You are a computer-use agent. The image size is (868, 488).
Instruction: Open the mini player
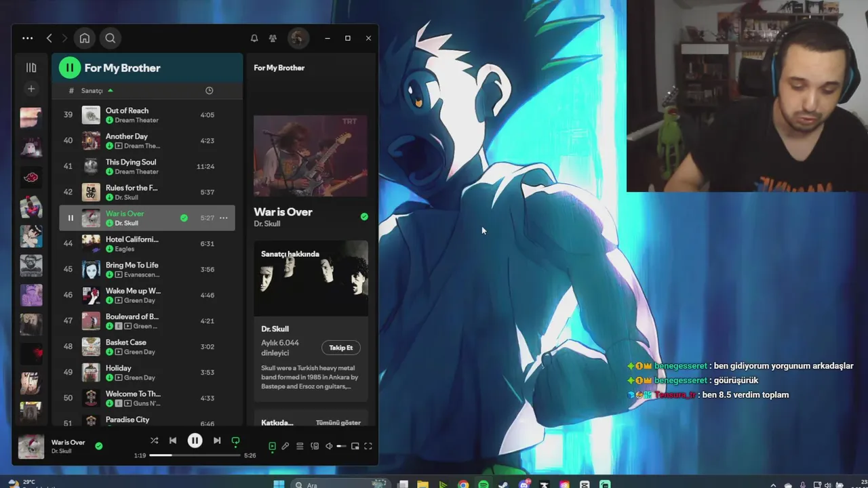click(x=355, y=446)
